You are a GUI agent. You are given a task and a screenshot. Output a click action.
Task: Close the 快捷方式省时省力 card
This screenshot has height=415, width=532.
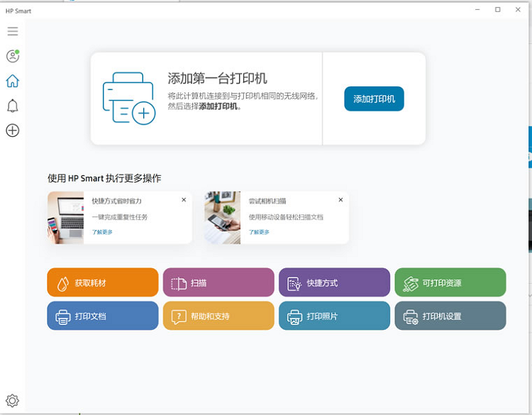point(184,200)
